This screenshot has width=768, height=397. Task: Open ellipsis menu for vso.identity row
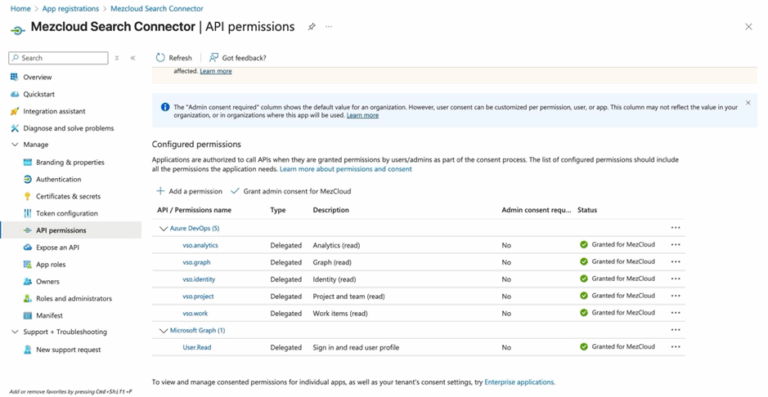click(x=676, y=279)
